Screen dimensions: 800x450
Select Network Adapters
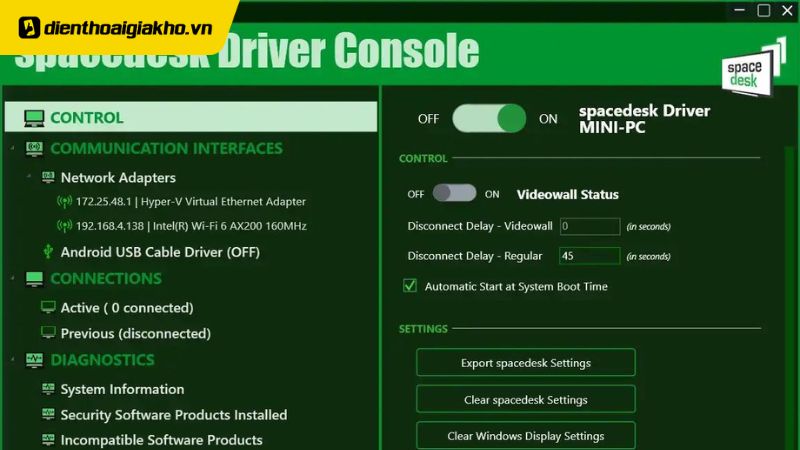click(118, 178)
